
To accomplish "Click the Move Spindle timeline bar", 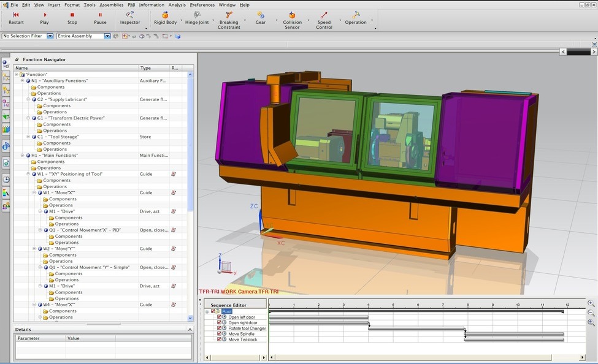I will (x=514, y=334).
